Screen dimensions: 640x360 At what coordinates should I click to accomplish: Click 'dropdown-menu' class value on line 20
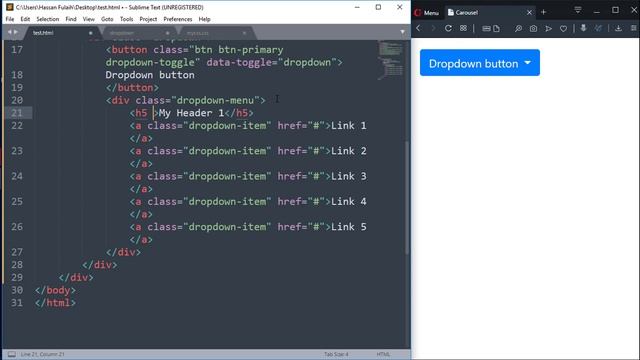tap(216, 100)
